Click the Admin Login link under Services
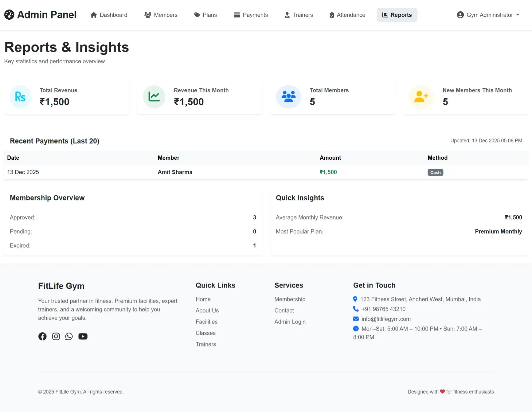The image size is (532, 412). click(x=290, y=322)
